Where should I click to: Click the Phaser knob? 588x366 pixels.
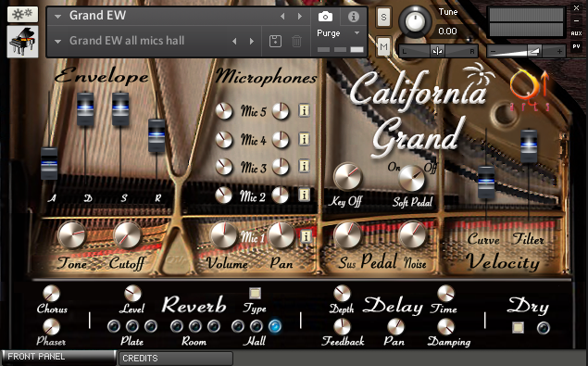click(x=51, y=326)
